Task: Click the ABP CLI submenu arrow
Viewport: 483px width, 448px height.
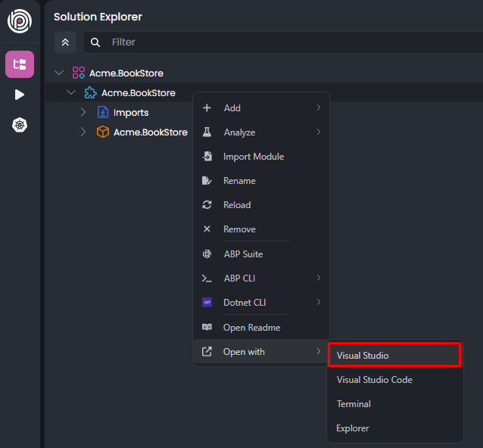Action: tap(319, 278)
